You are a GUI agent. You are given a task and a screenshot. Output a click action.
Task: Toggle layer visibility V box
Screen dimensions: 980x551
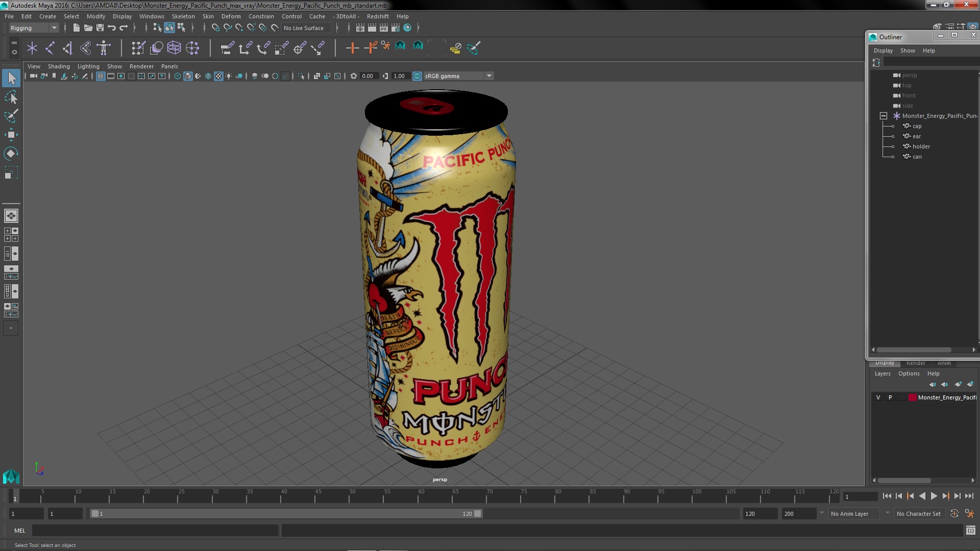coord(878,397)
